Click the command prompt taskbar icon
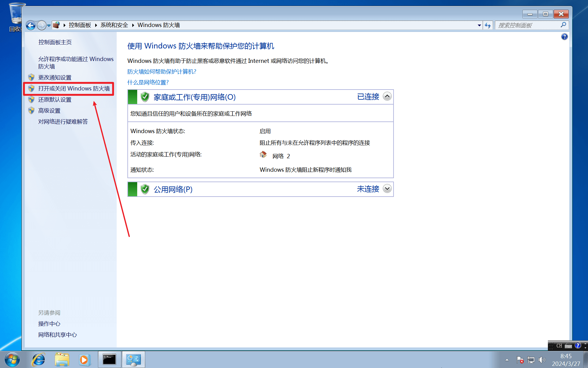This screenshot has height=368, width=588. tap(109, 359)
